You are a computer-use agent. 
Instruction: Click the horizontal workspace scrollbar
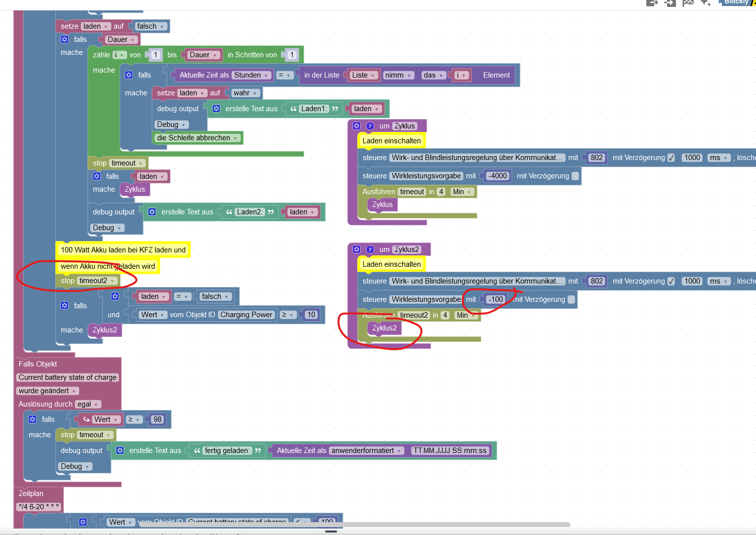click(x=355, y=525)
